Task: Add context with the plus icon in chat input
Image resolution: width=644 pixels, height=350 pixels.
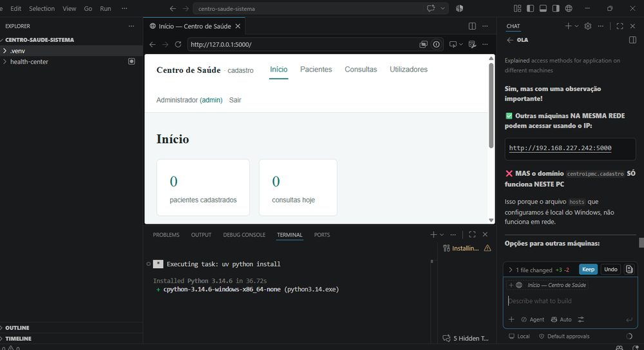Action: [x=511, y=319]
